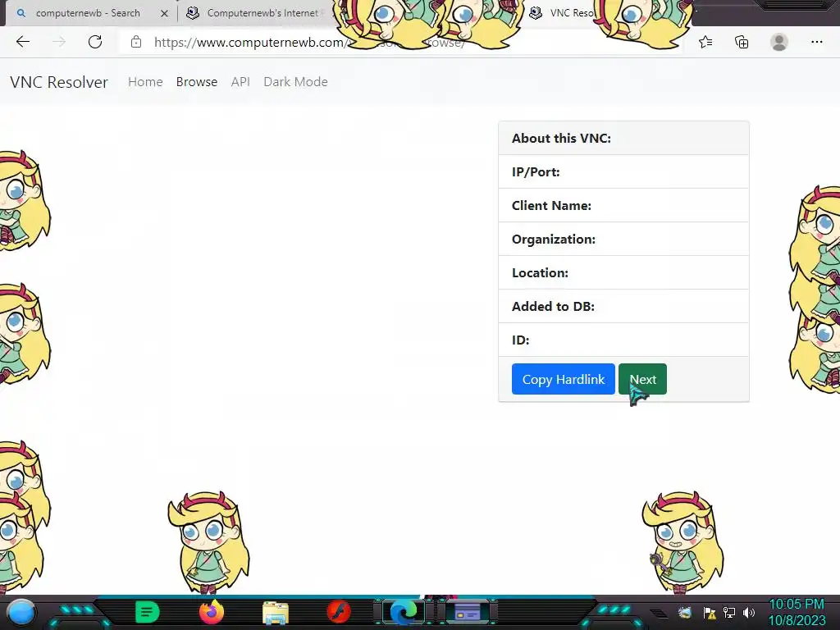This screenshot has width=840, height=630.
Task: Open the clock showing 10:05 PM
Action: (797, 612)
